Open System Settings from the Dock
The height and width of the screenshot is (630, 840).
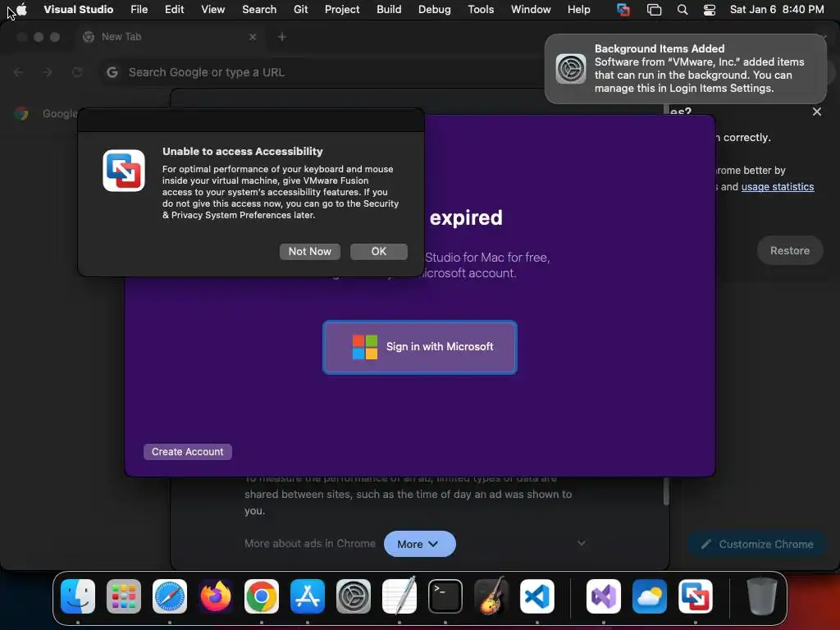[354, 596]
